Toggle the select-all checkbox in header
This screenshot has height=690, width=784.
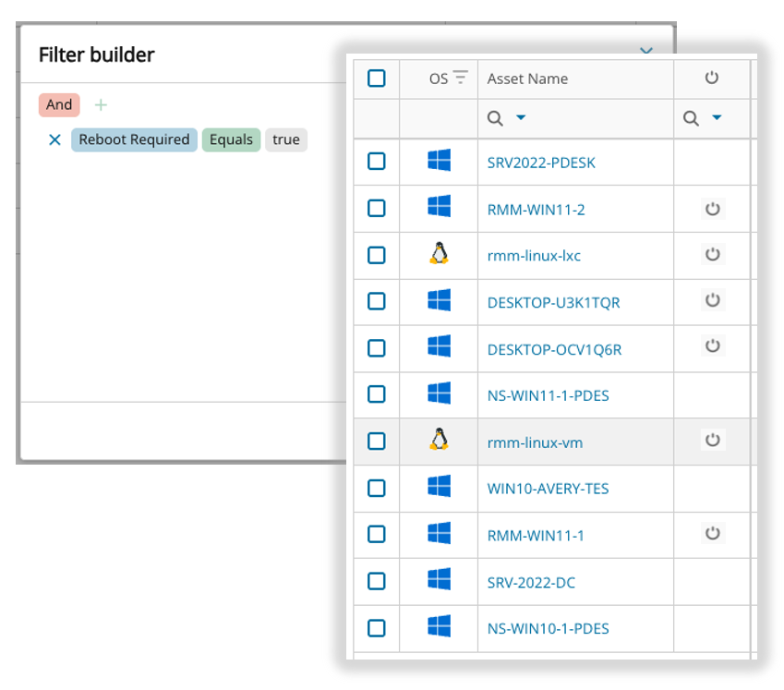point(376,79)
